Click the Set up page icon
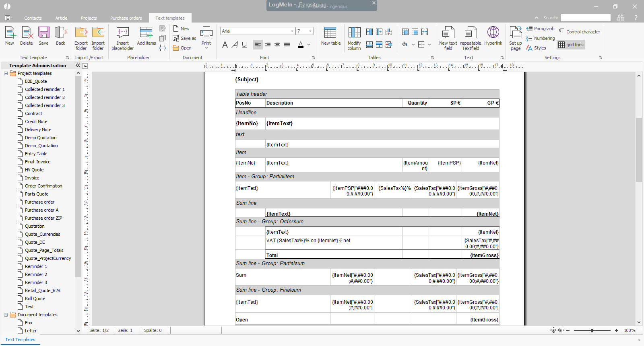The width and height of the screenshot is (644, 346). (x=515, y=33)
